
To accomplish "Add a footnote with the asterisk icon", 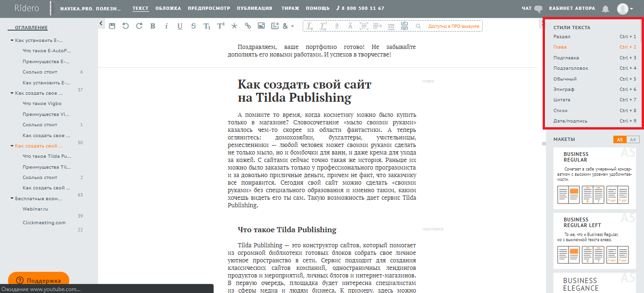I will (234, 26).
